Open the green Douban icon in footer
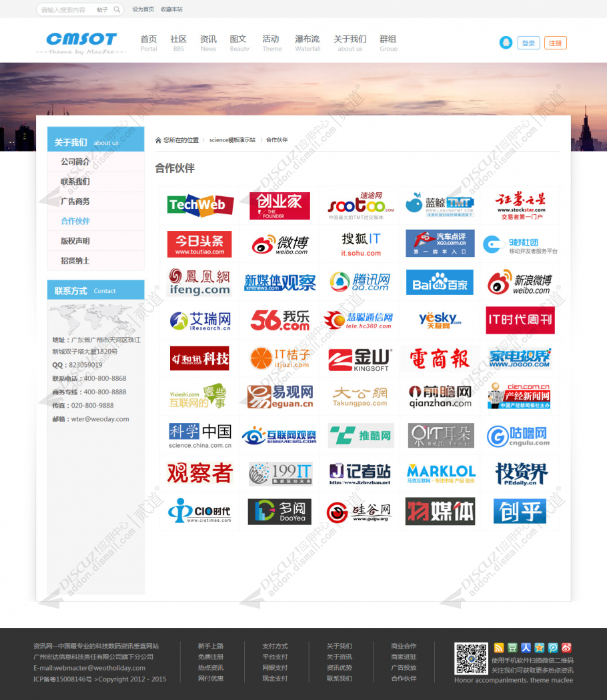 pos(512,648)
